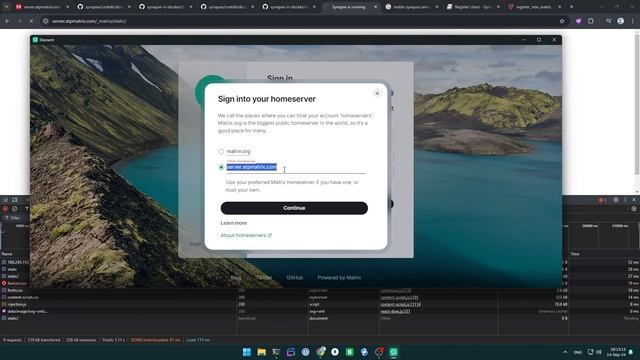The width and height of the screenshot is (640, 360).
Task: Open DevTools settings gear icon
Action: click(616, 200)
